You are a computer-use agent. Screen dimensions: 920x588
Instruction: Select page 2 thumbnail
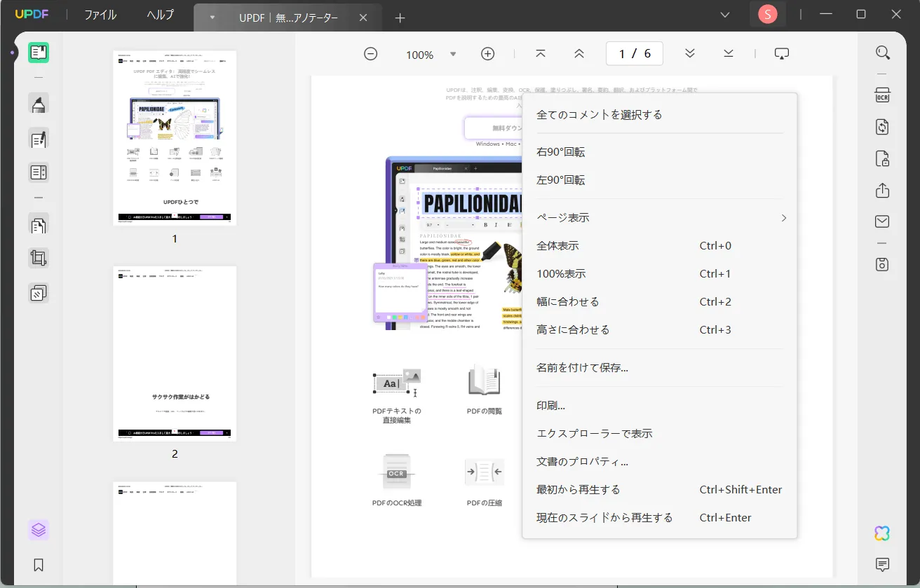pos(175,354)
